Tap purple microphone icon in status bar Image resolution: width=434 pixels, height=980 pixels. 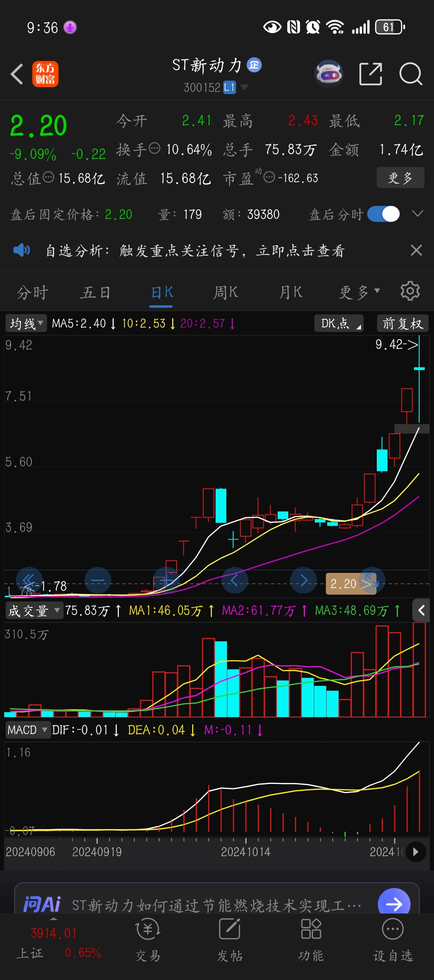point(70,27)
